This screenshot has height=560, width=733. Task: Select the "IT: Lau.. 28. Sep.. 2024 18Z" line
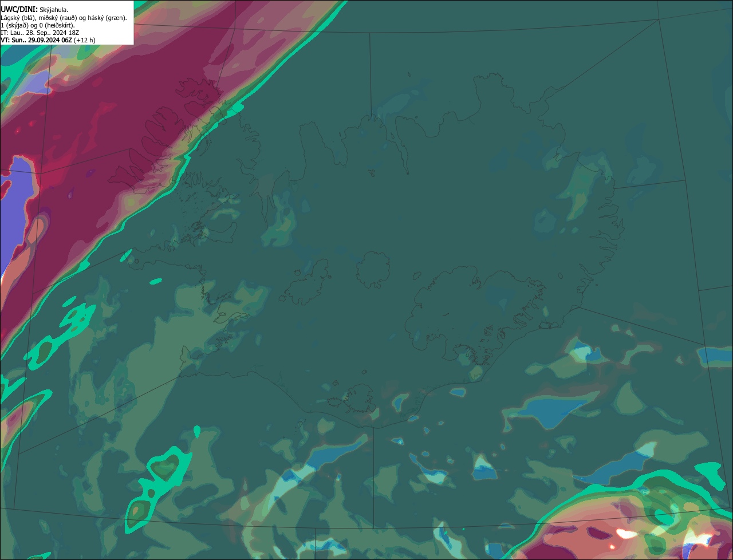coord(40,33)
